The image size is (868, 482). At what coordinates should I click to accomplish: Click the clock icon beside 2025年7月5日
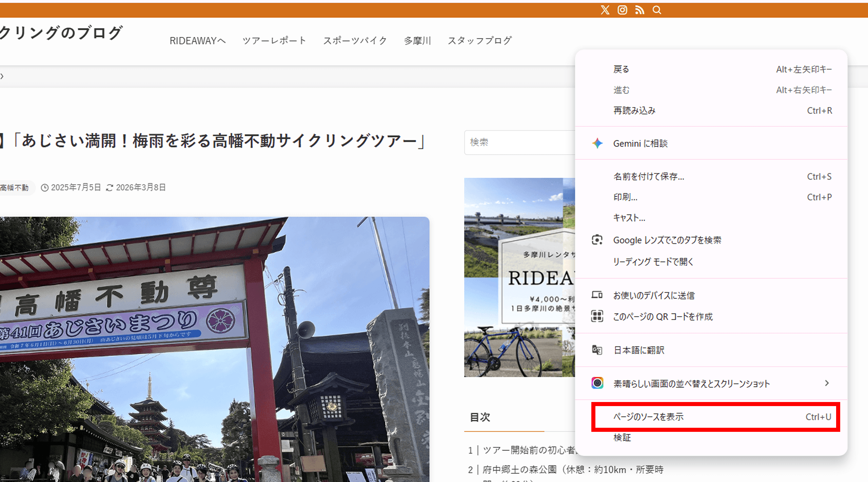pos(45,187)
